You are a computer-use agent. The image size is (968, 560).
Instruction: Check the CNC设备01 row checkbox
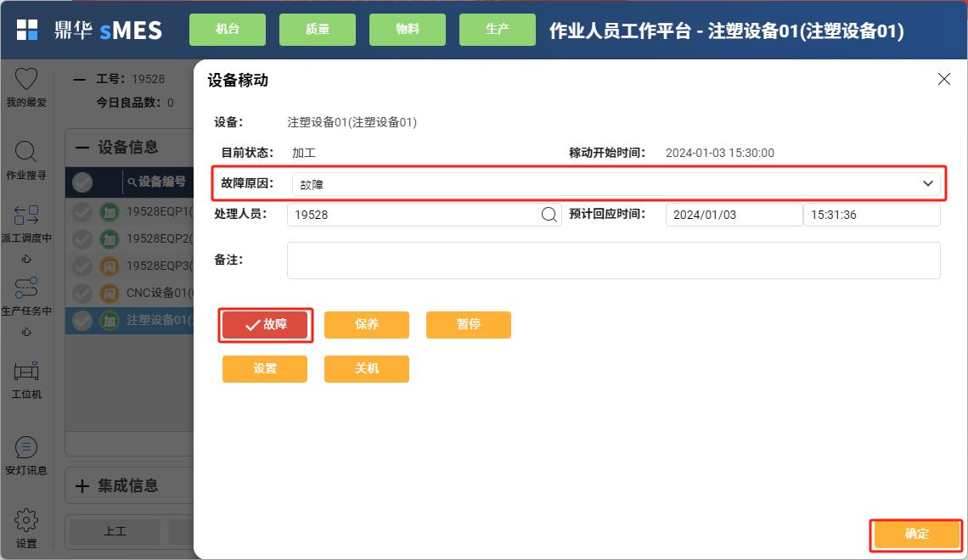pos(82,294)
